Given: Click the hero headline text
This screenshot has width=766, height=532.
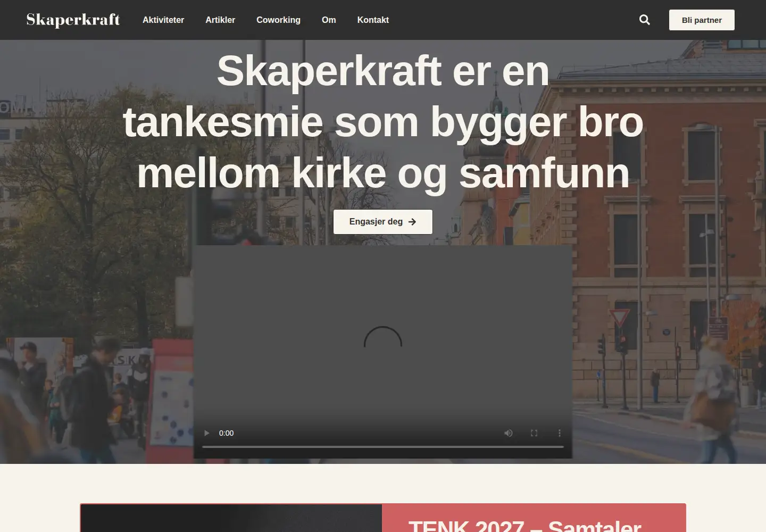Looking at the screenshot, I should click(383, 122).
